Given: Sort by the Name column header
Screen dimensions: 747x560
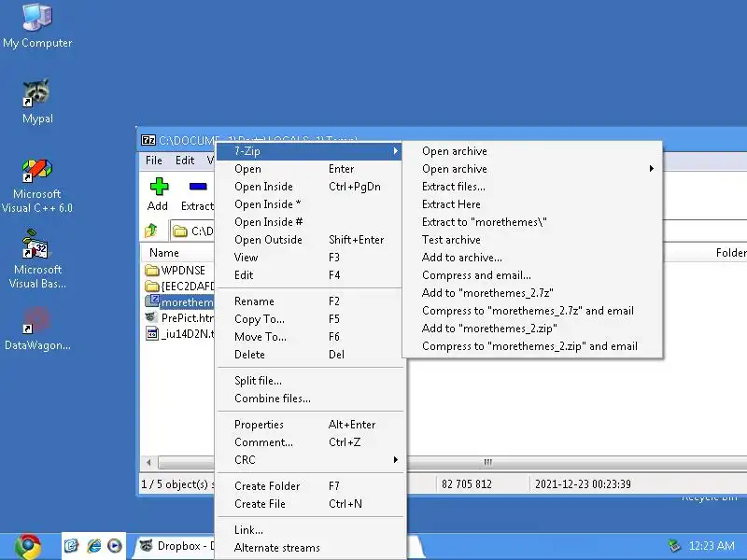Looking at the screenshot, I should click(x=177, y=252).
